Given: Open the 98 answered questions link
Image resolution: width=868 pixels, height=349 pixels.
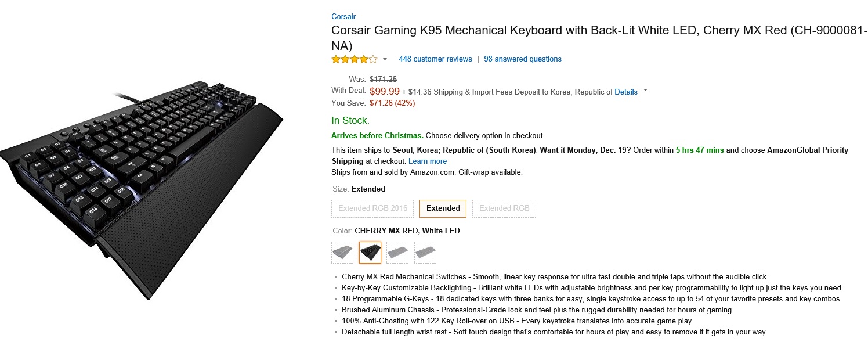Looking at the screenshot, I should (x=523, y=59).
